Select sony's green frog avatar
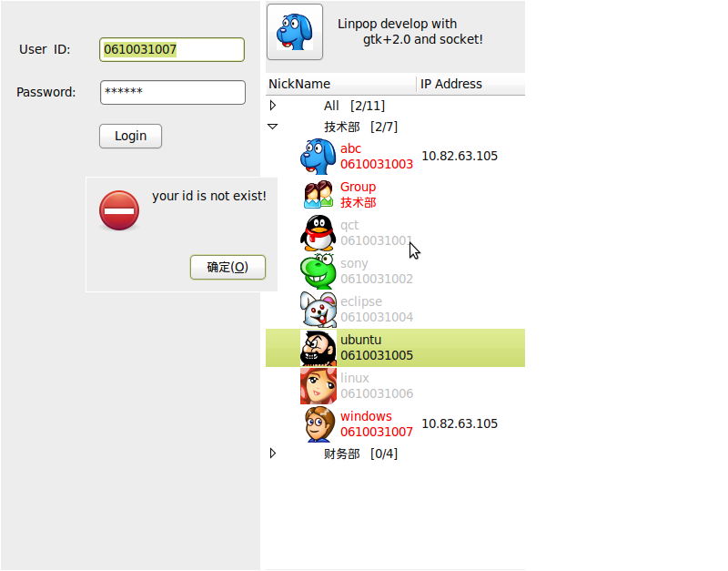This screenshot has width=728, height=571. click(318, 270)
